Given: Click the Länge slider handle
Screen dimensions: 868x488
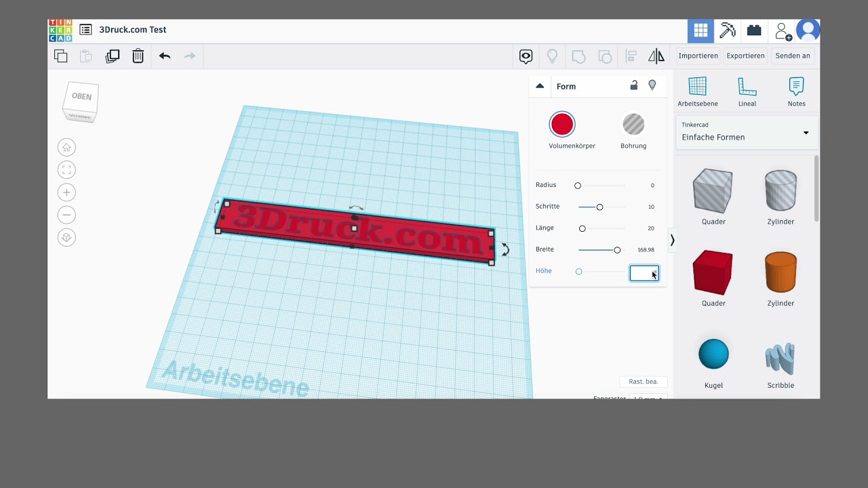Looking at the screenshot, I should pyautogui.click(x=582, y=228).
